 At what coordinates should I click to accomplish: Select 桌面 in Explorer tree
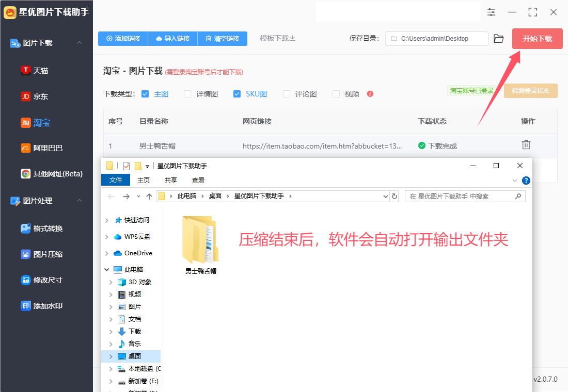pyautogui.click(x=131, y=356)
